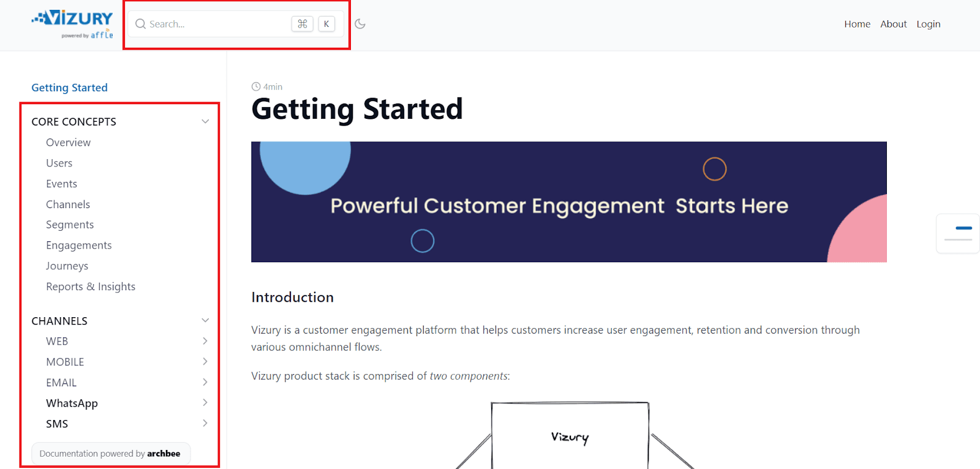Collapse the CHANNELS section
The height and width of the screenshot is (469, 980).
click(205, 320)
